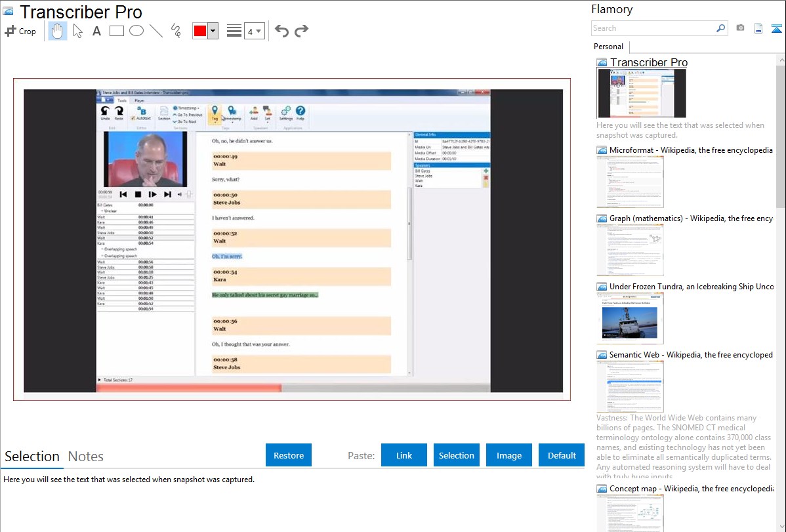Screen dimensions: 786x532
Task: Click the red color swatch
Action: pyautogui.click(x=200, y=31)
